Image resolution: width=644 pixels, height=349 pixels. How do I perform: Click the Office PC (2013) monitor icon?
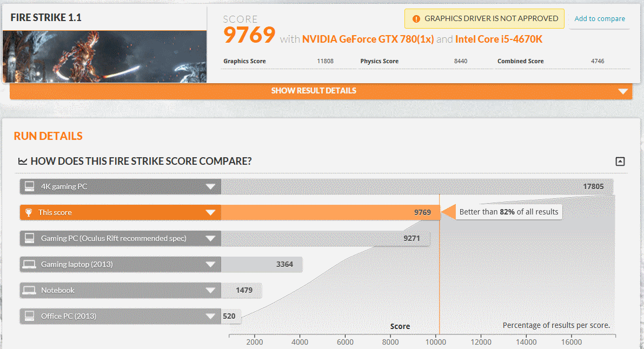point(30,316)
